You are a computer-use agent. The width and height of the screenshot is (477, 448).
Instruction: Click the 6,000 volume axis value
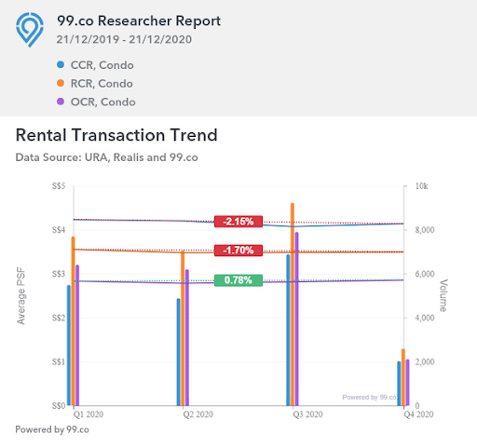425,274
